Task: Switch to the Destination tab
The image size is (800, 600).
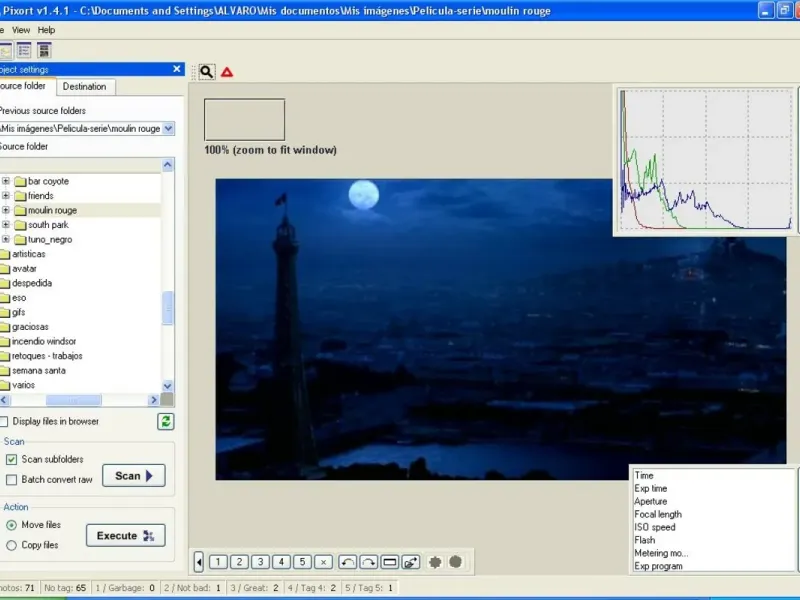Action: click(85, 87)
